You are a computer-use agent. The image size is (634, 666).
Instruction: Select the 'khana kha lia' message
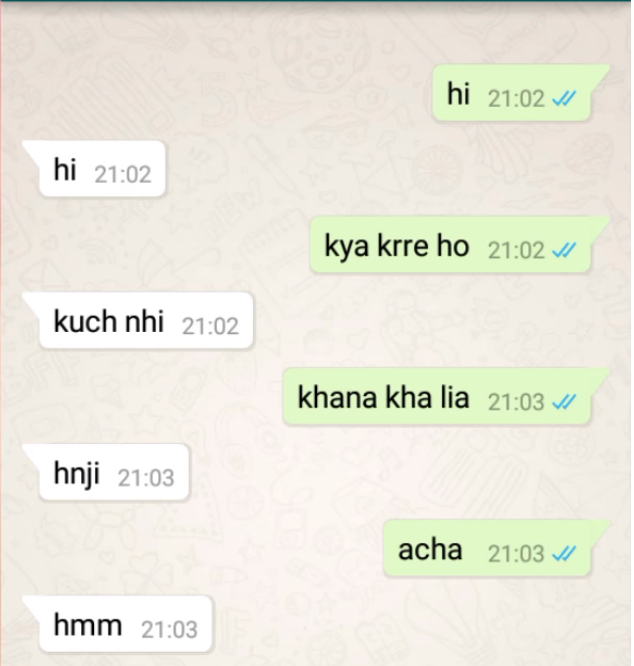point(437,396)
